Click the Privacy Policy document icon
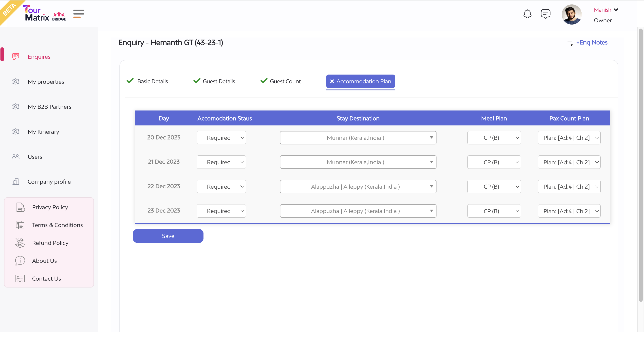The height and width of the screenshot is (350, 644). click(x=20, y=207)
